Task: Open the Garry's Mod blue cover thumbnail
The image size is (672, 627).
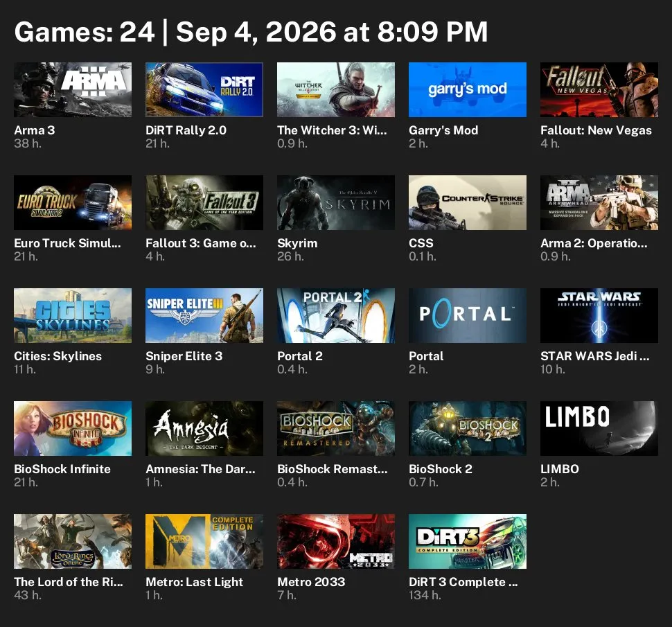Action: [x=468, y=89]
